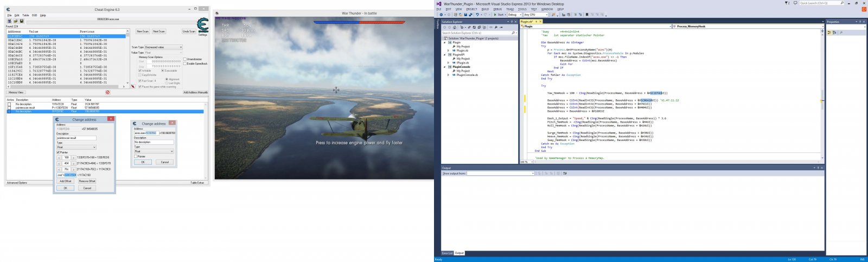This screenshot has height=262, width=868.
Task: Open BUILD menu in Visual Studio
Action: [x=485, y=9]
